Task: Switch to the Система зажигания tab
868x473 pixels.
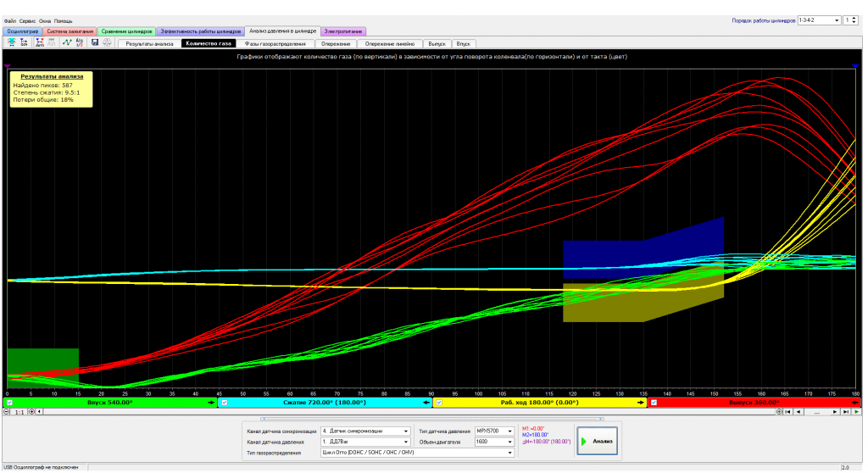Action: tap(70, 31)
